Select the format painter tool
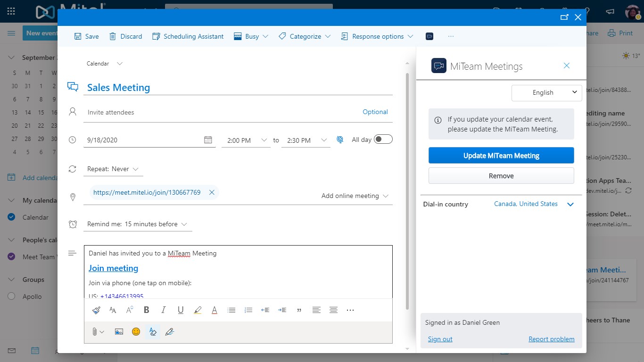This screenshot has height=362, width=644. click(96, 310)
